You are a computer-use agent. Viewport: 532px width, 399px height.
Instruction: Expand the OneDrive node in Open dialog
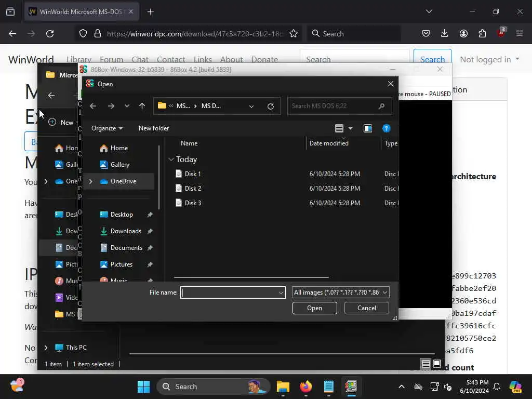[90, 181]
